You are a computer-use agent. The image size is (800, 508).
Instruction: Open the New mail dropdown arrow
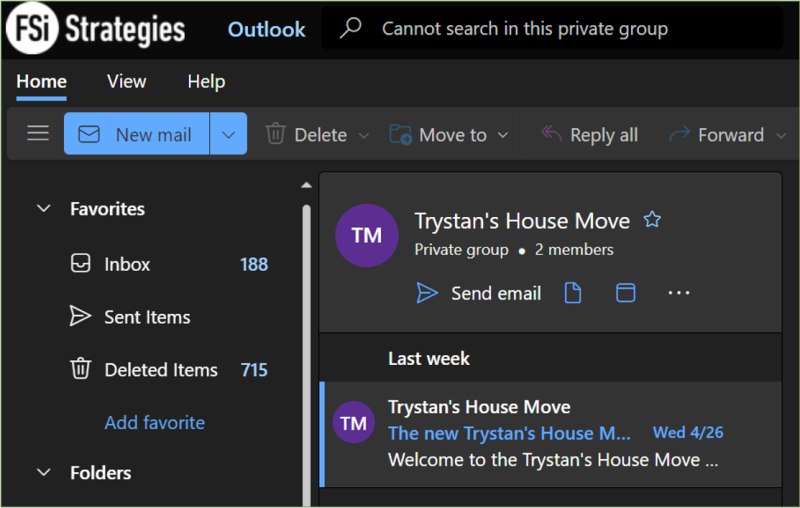(229, 134)
